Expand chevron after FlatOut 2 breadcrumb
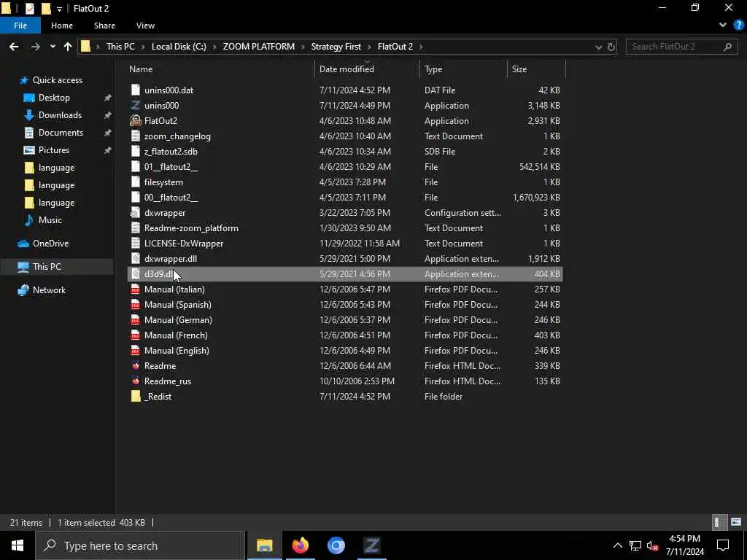The height and width of the screenshot is (560, 747). (x=421, y=46)
